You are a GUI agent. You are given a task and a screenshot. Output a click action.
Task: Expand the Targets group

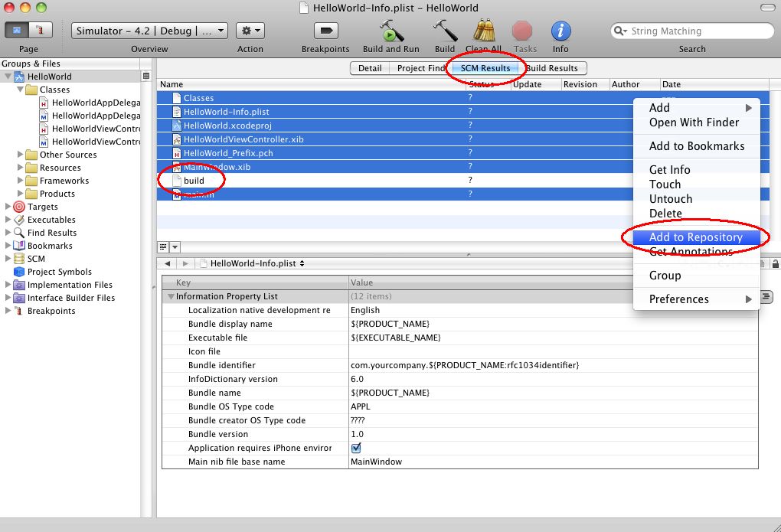(8, 206)
